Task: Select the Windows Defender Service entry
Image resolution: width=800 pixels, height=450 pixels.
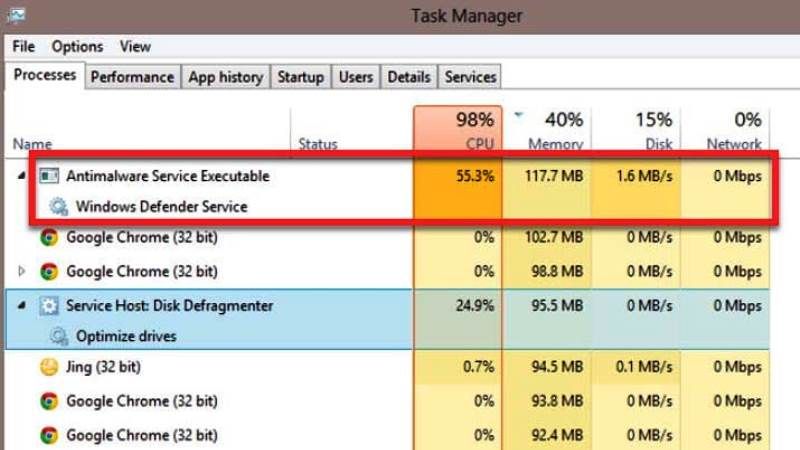Action: pyautogui.click(x=161, y=207)
